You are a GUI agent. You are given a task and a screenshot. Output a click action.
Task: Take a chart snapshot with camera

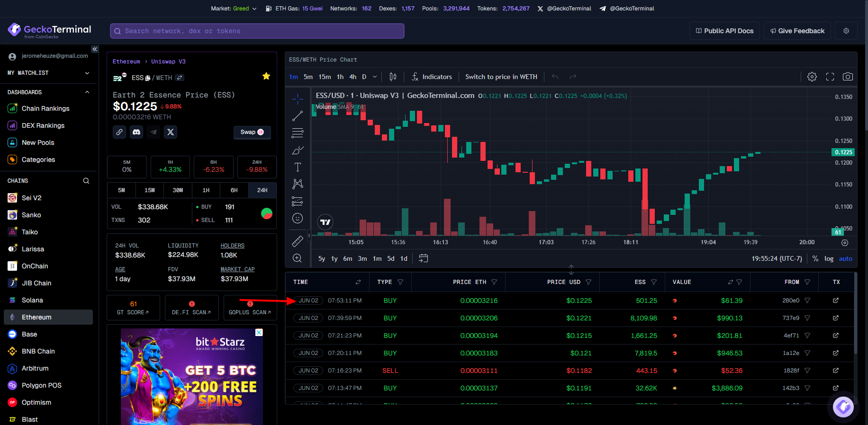848,77
